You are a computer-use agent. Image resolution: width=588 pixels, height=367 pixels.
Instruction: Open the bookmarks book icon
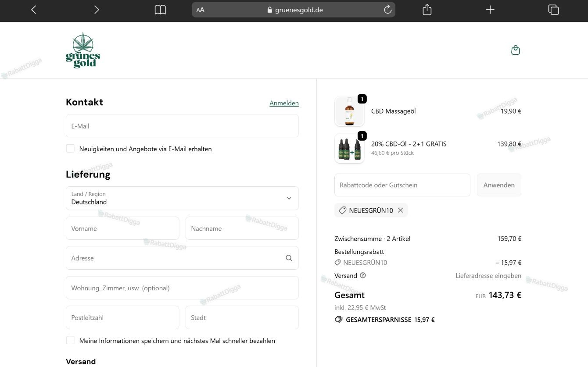pos(160,10)
